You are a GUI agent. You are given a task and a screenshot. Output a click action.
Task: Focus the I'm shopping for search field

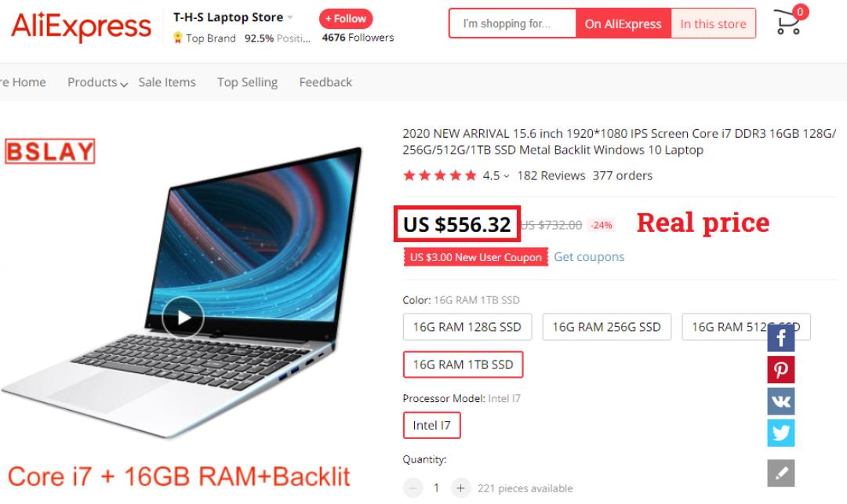pyautogui.click(x=512, y=24)
